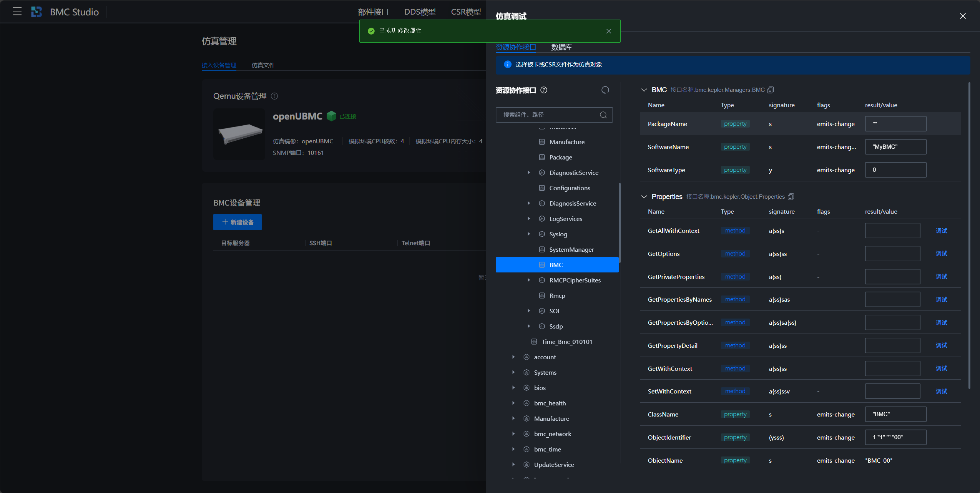Click the BMC Studio logo icon
The width and height of the screenshot is (980, 493).
pyautogui.click(x=37, y=12)
